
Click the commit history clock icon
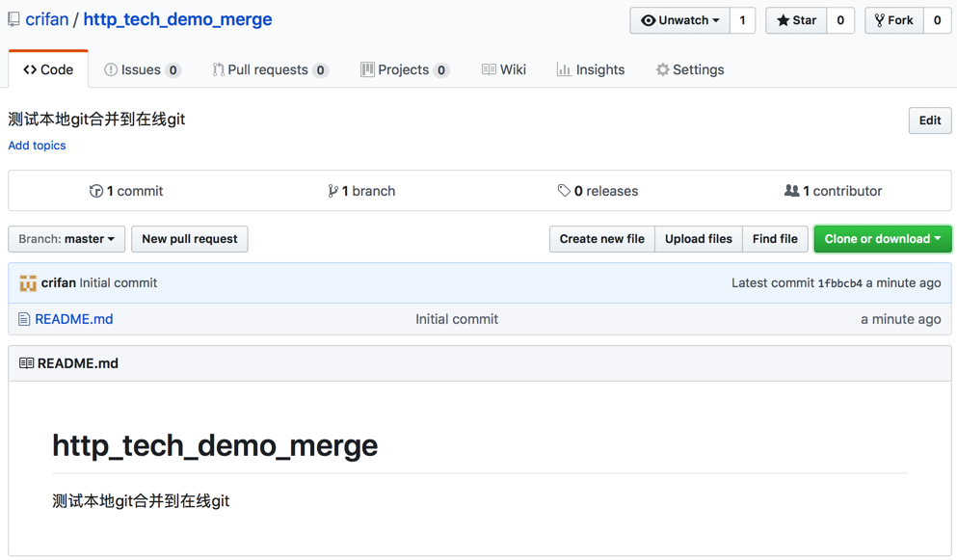[x=96, y=191]
